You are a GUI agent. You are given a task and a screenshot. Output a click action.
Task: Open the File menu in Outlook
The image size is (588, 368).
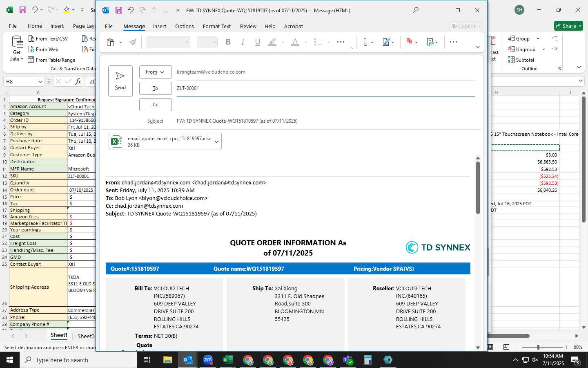pyautogui.click(x=109, y=26)
